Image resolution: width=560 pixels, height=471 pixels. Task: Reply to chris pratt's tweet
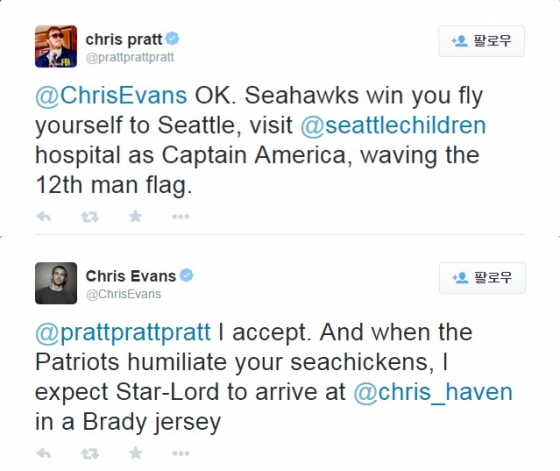[x=44, y=216]
